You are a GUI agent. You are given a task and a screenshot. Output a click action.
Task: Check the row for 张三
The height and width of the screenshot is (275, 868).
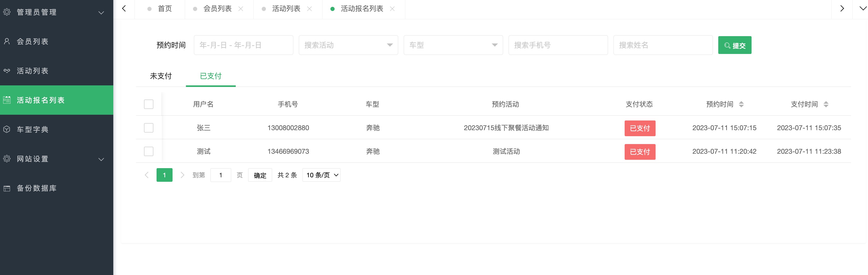click(149, 128)
